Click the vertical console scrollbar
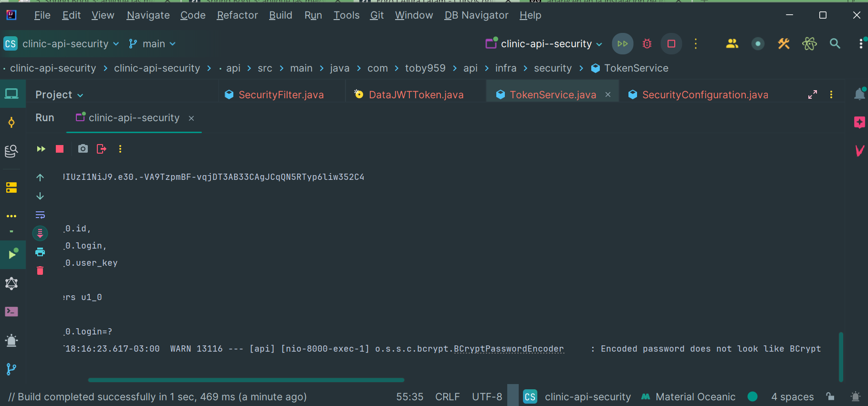This screenshot has width=868, height=406. [841, 357]
